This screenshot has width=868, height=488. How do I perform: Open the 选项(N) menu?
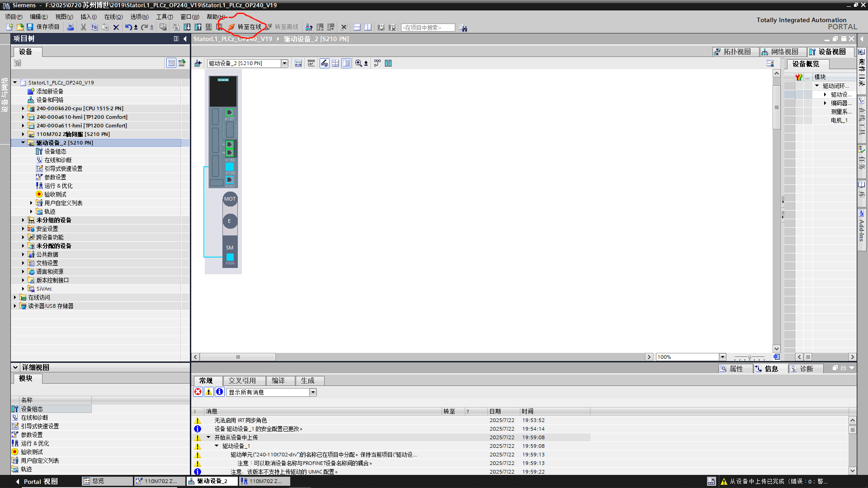(x=140, y=17)
